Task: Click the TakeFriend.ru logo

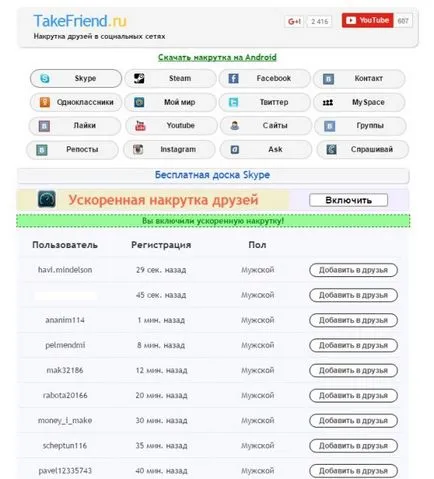Action: tap(80, 21)
